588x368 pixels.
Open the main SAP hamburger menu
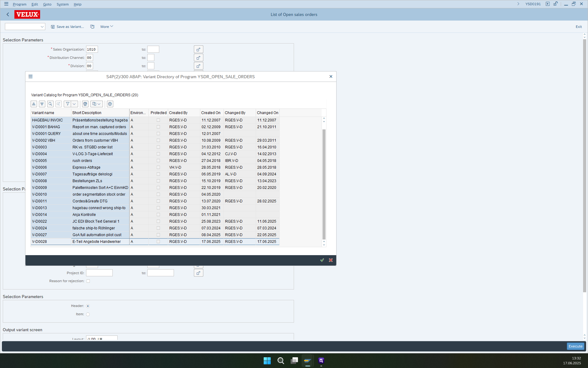tap(6, 4)
